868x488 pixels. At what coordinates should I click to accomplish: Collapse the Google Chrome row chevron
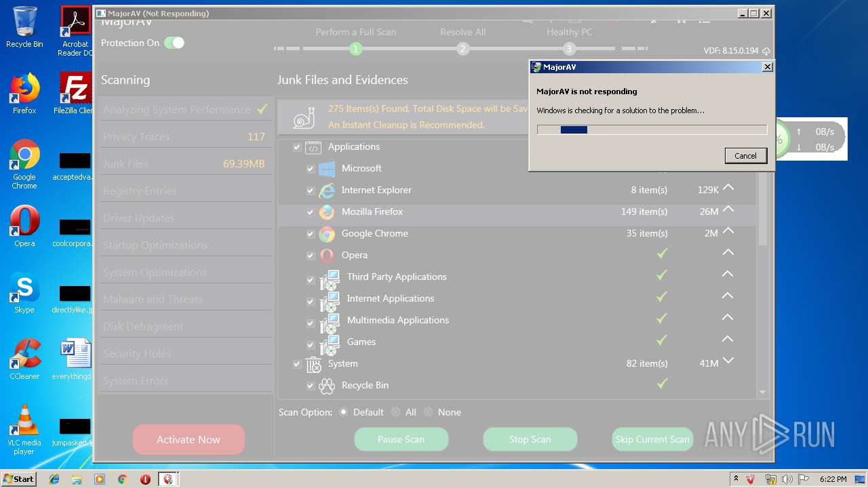click(x=728, y=231)
